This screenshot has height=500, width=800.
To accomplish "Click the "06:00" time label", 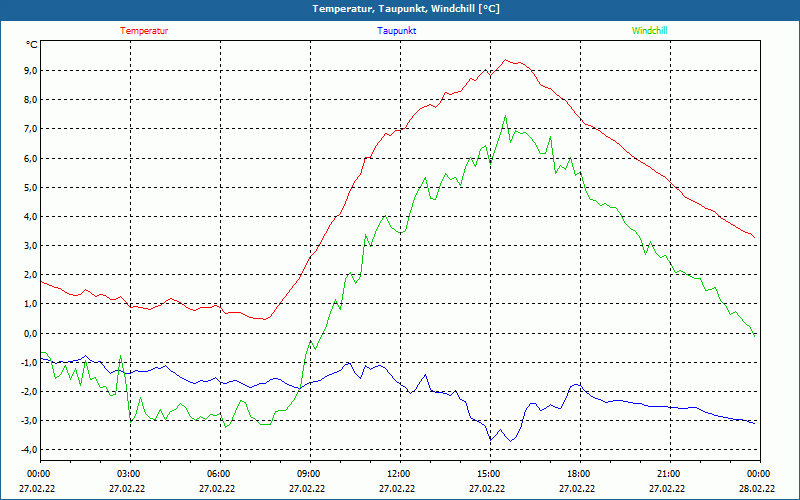I will (217, 474).
